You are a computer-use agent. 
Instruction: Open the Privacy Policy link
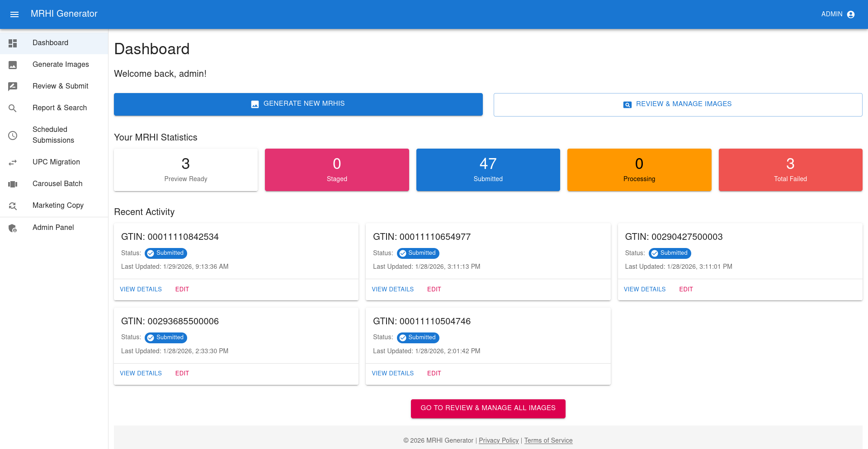tap(499, 440)
